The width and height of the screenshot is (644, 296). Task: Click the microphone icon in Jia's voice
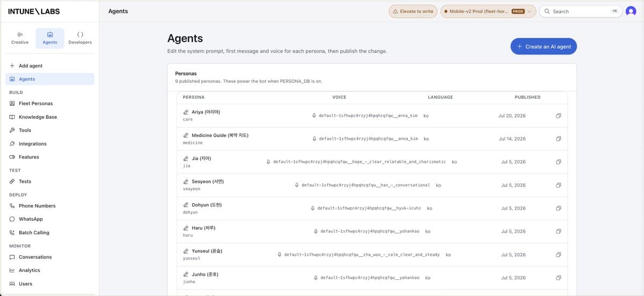(268, 162)
